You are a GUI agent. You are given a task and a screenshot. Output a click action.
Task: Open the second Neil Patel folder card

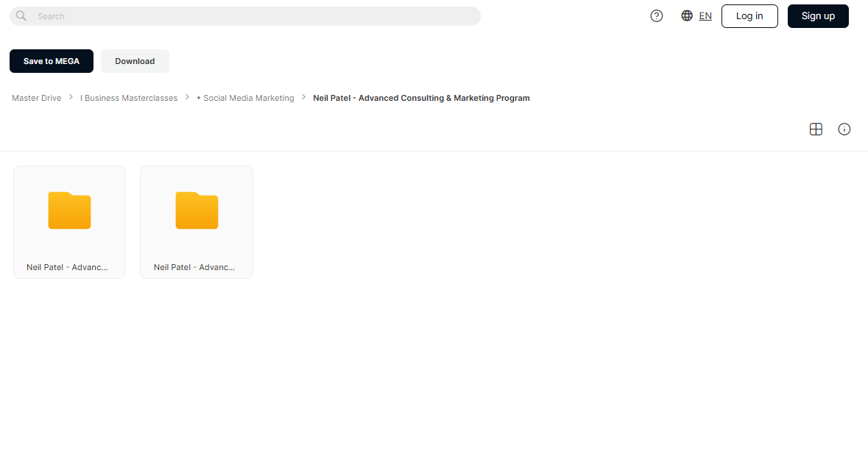point(197,221)
